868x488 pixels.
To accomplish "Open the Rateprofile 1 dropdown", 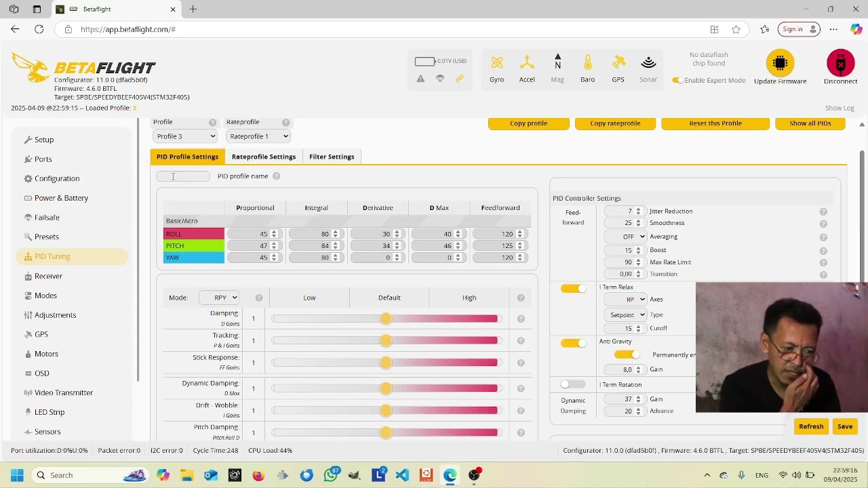I will coord(258,136).
